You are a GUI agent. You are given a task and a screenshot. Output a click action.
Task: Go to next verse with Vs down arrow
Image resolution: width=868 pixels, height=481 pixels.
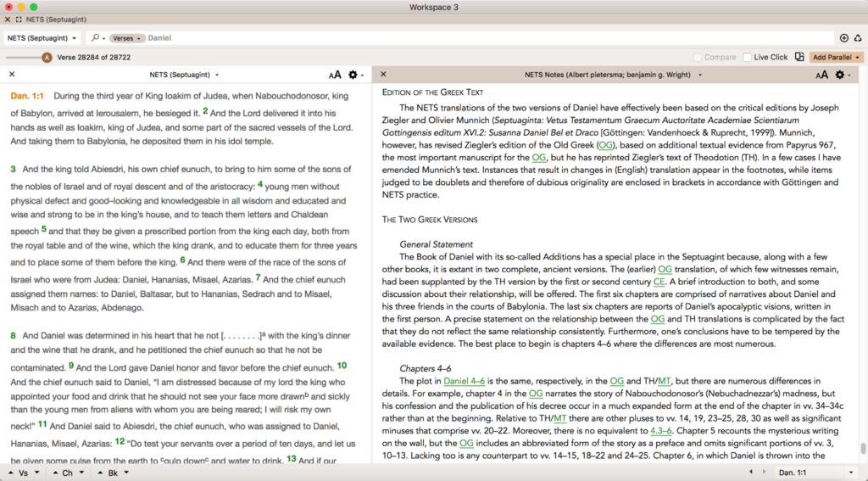coord(36,473)
